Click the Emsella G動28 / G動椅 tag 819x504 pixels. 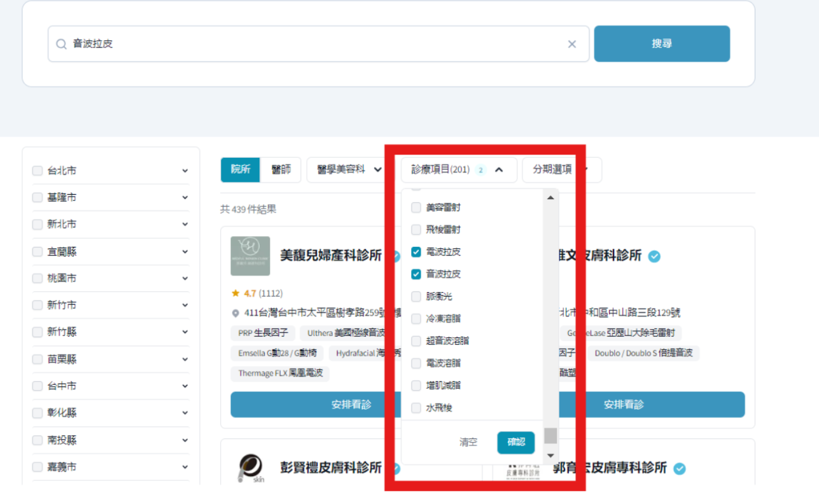click(277, 353)
